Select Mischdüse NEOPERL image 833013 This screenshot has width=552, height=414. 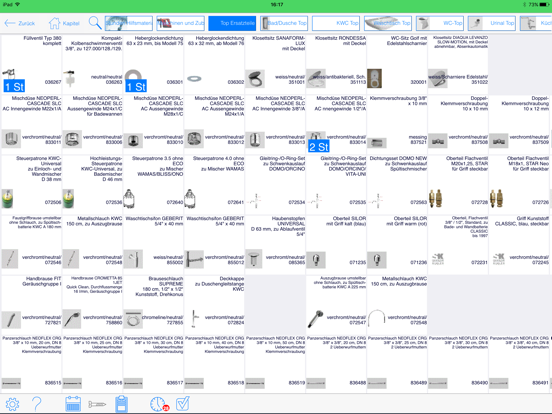[255, 139]
